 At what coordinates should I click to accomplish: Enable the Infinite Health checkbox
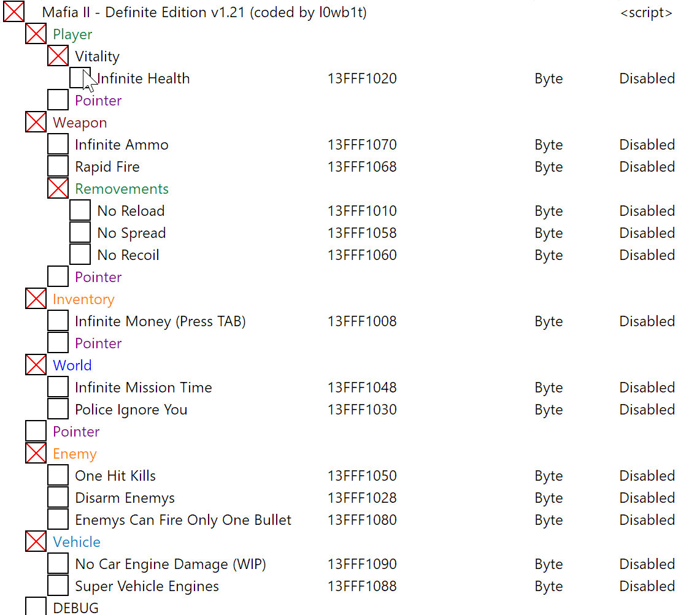tap(80, 78)
